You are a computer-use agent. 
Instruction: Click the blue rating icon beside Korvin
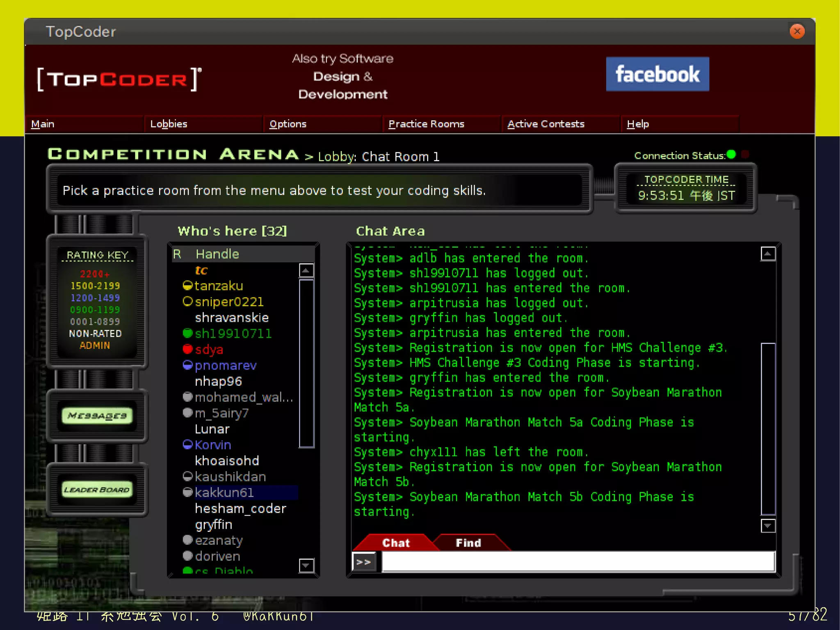point(187,444)
